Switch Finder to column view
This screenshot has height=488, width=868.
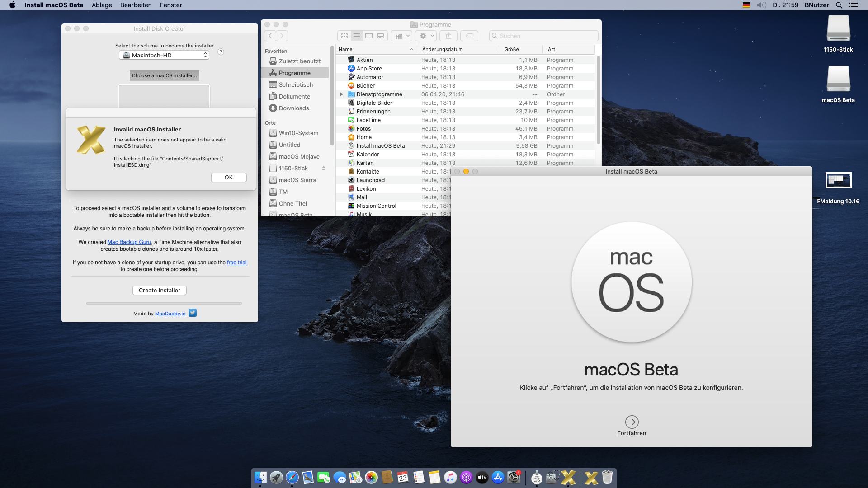point(369,36)
